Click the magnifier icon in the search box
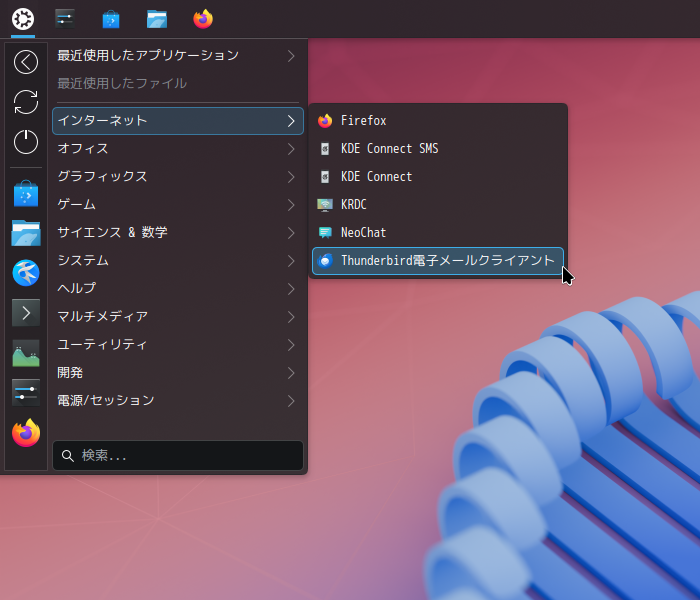 click(67, 456)
